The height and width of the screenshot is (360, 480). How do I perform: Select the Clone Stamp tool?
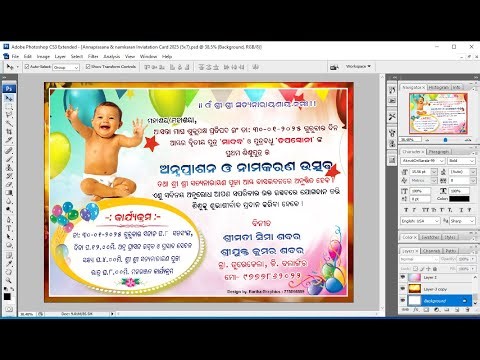pos(9,168)
